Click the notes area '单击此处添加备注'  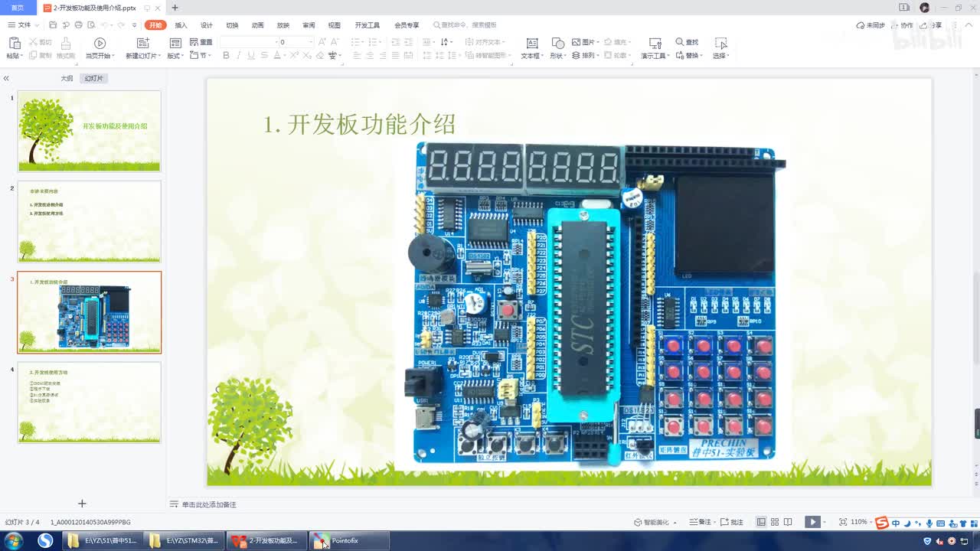pos(209,504)
